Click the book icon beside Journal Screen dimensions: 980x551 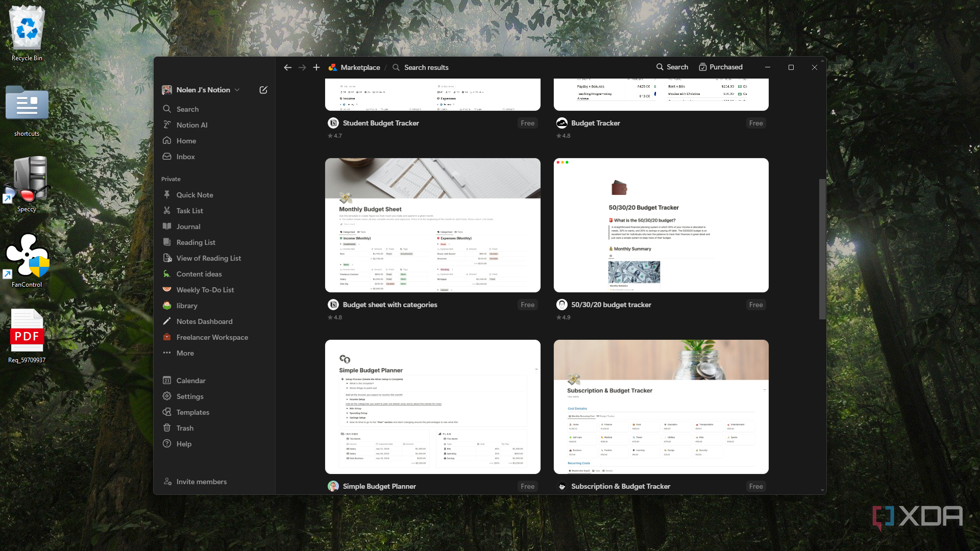(x=167, y=226)
